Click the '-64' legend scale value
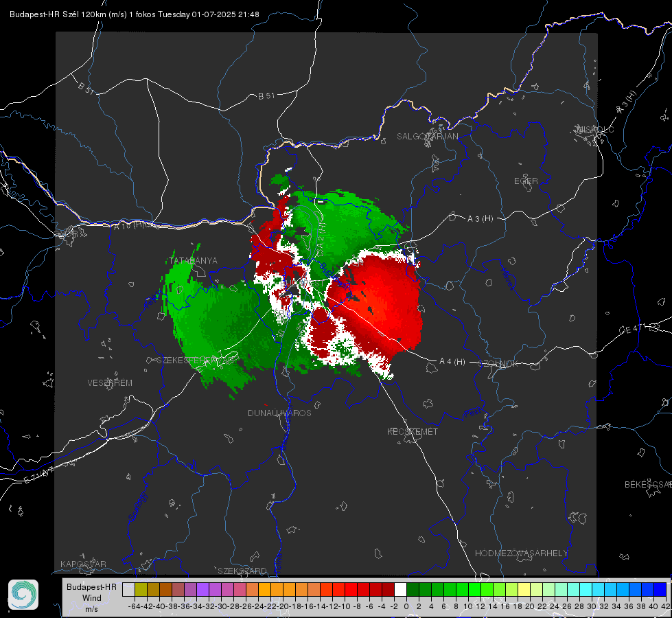Viewport: 672px width, 618px height. pos(135,606)
